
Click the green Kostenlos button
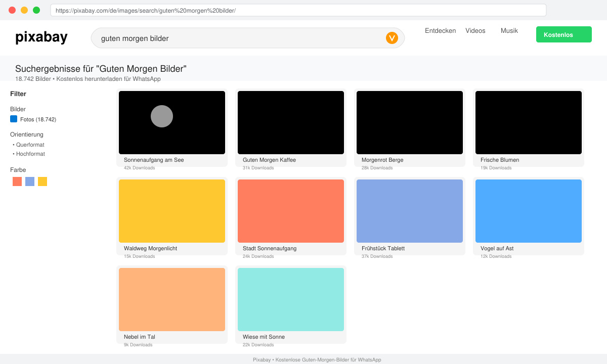[x=564, y=34]
